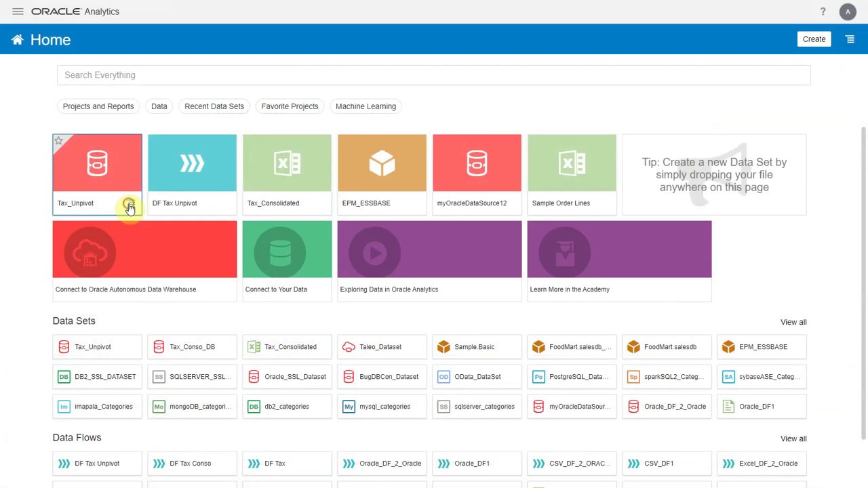Open the Oracle_DF_2_Oracle data flow

click(x=382, y=464)
